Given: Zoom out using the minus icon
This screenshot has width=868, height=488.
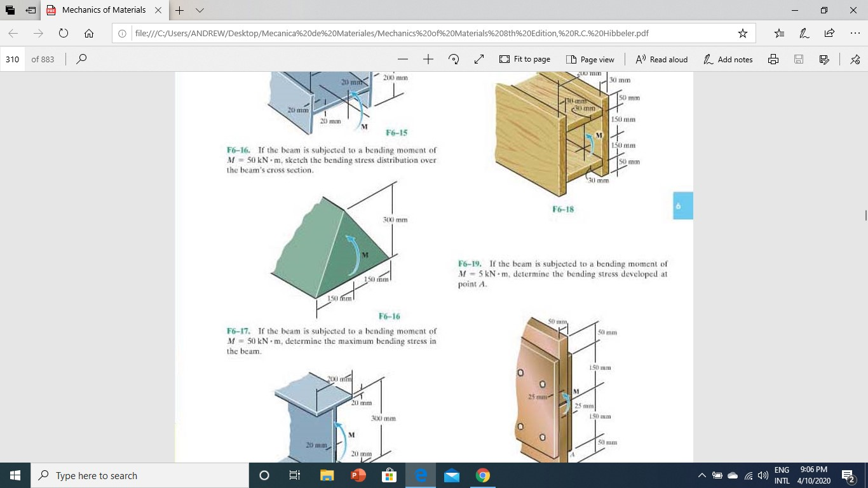Looking at the screenshot, I should click(403, 59).
